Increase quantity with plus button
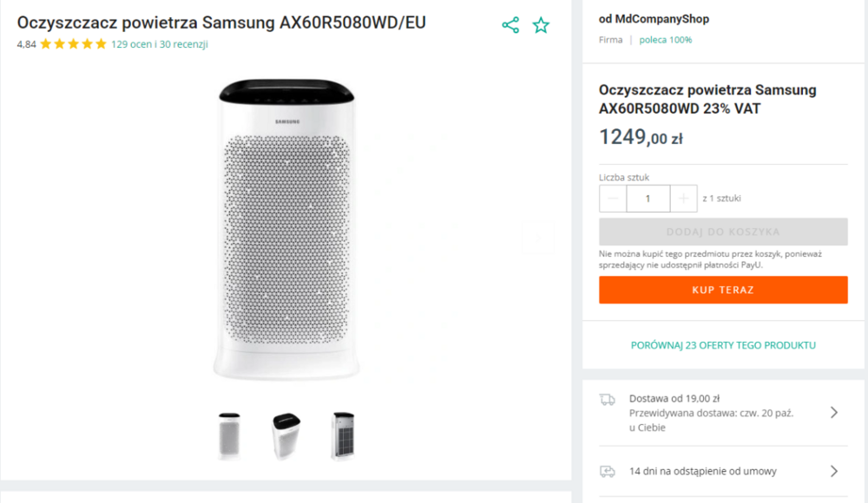The image size is (868, 503). (683, 199)
